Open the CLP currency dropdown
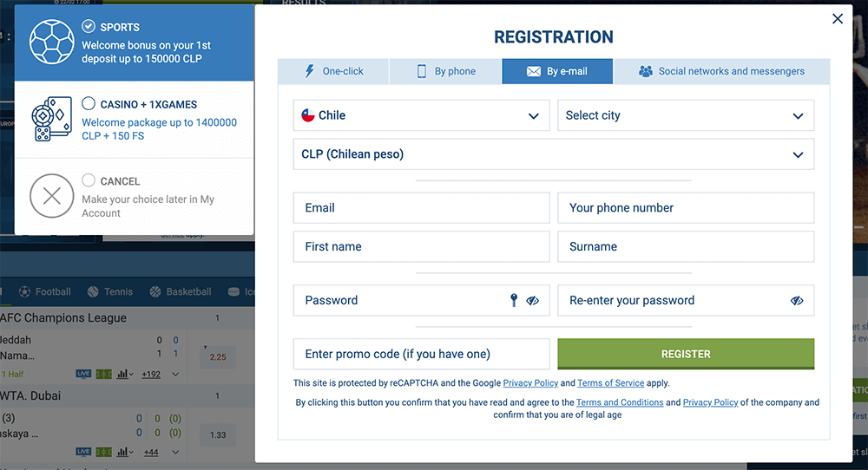The width and height of the screenshot is (868, 470). pyautogui.click(x=554, y=154)
